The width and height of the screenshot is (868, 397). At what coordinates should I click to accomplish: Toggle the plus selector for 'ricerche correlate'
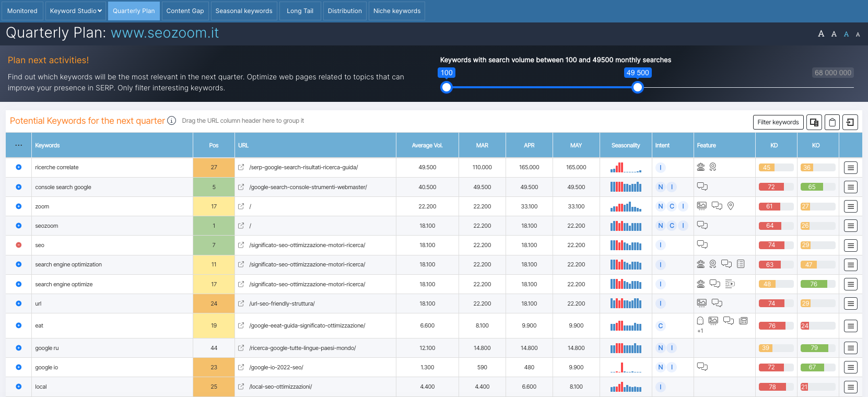pos(19,167)
